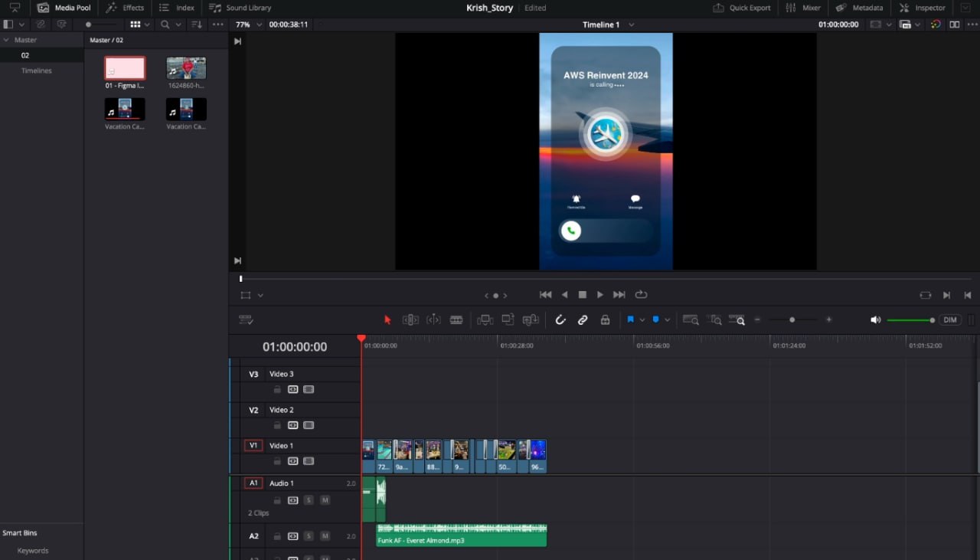This screenshot has width=980, height=560.
Task: Click the Quick Export button
Action: pyautogui.click(x=742, y=8)
